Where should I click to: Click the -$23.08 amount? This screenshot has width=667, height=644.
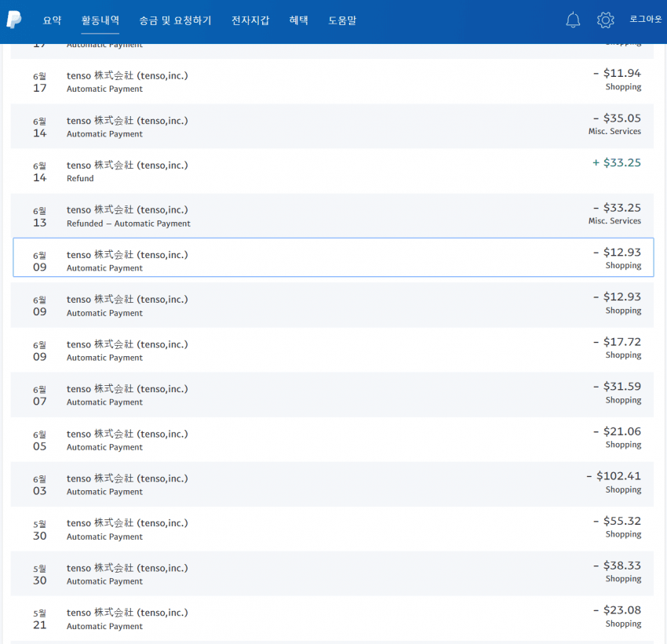pos(616,610)
